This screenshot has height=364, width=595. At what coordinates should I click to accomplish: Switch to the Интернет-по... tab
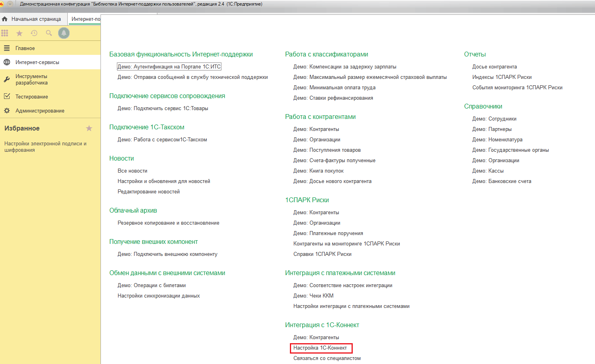84,19
